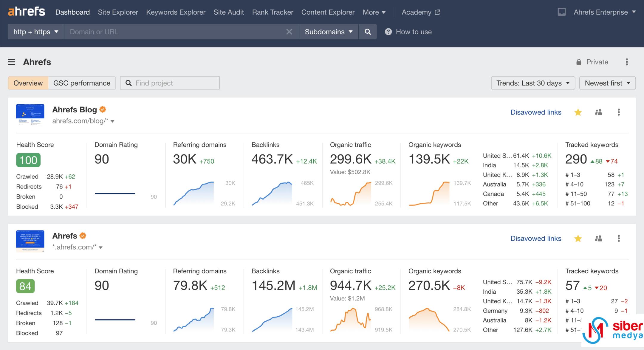The image size is (644, 350).
Task: Open Ahrefs Blog project kebab menu
Action: 619,112
